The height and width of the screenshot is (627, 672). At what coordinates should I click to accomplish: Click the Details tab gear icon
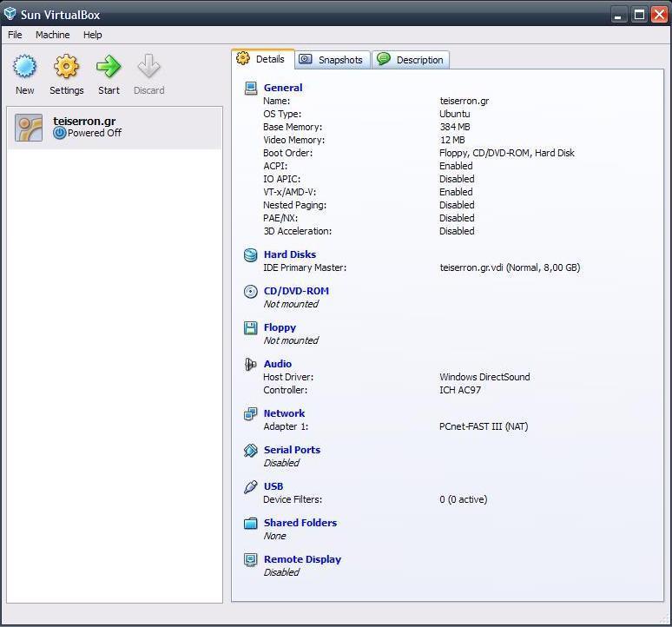point(243,58)
